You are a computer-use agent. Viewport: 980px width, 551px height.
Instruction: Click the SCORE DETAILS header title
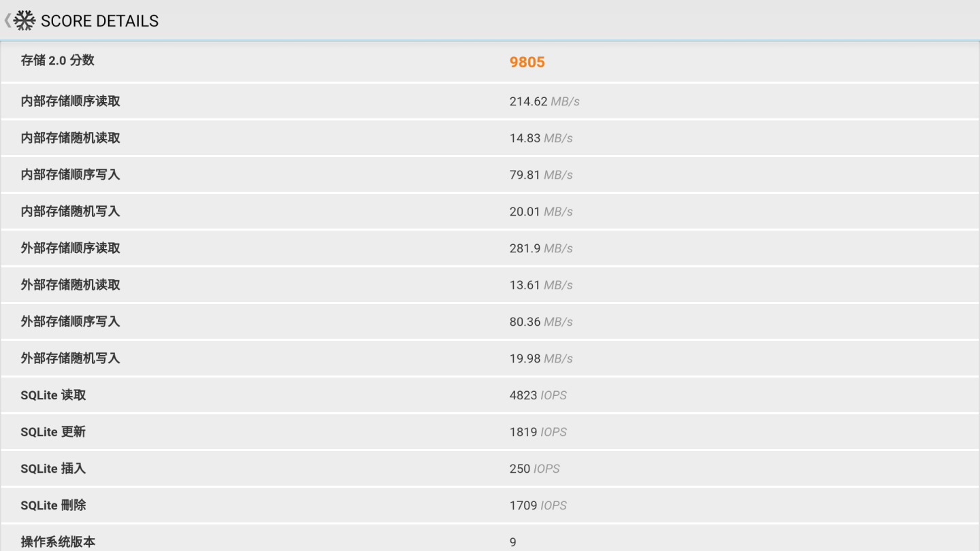click(99, 21)
